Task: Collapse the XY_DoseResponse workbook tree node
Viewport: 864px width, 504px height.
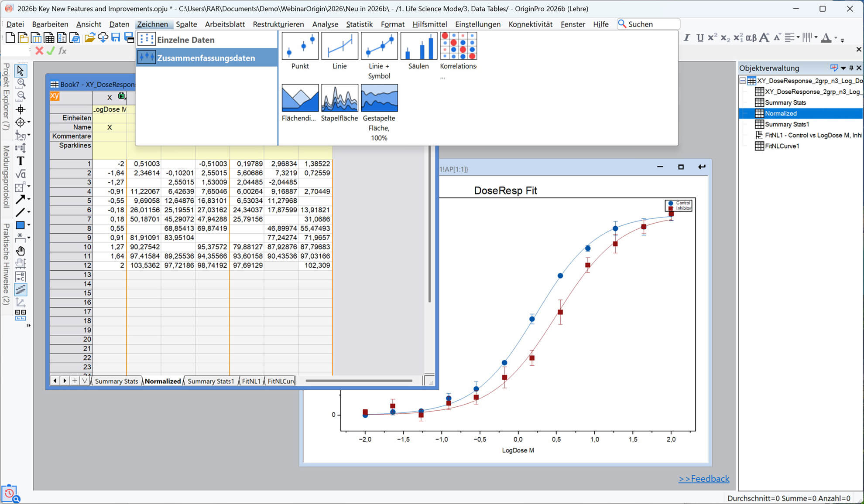Action: click(x=742, y=81)
